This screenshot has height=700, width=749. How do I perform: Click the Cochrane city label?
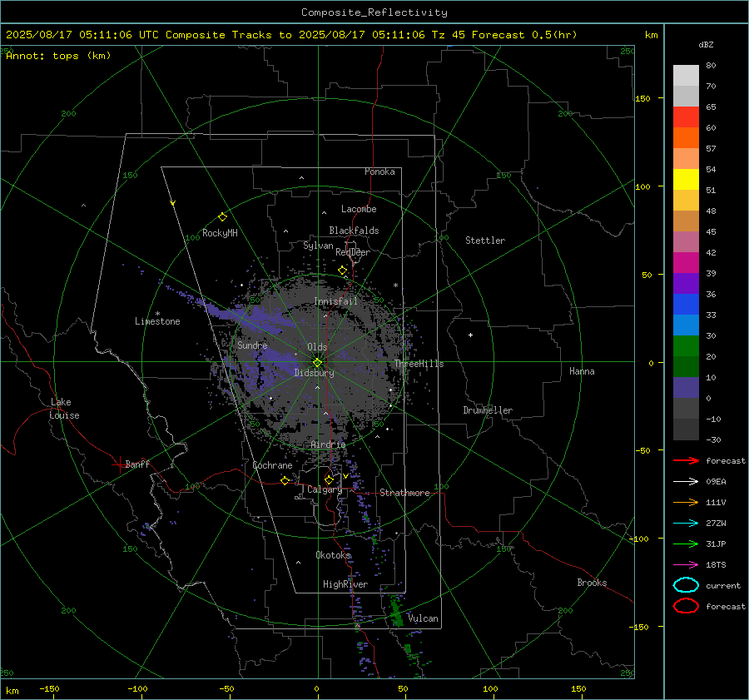click(x=272, y=465)
